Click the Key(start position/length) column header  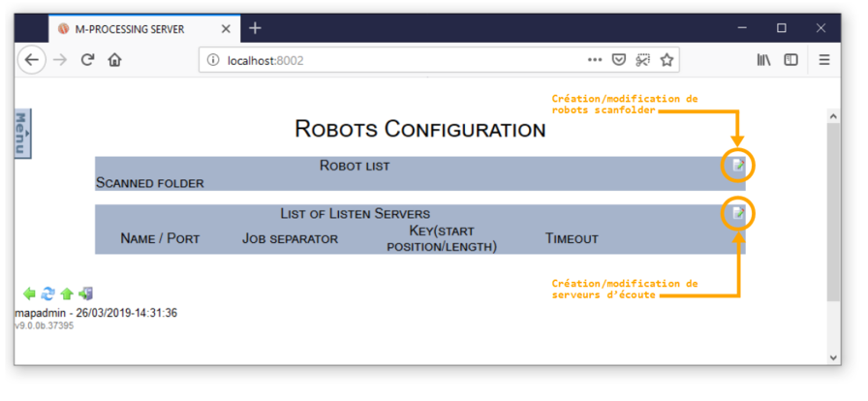[442, 238]
